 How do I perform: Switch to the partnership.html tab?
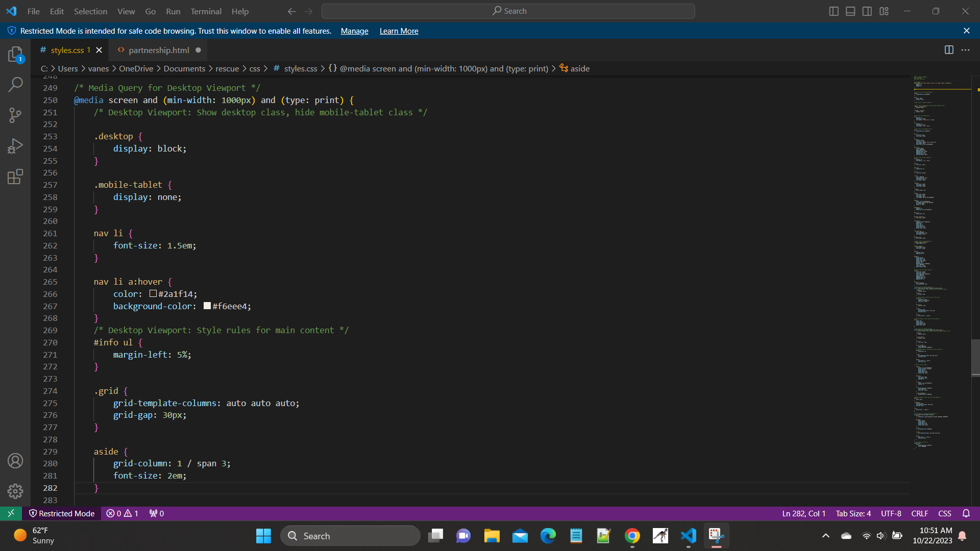coord(158,50)
